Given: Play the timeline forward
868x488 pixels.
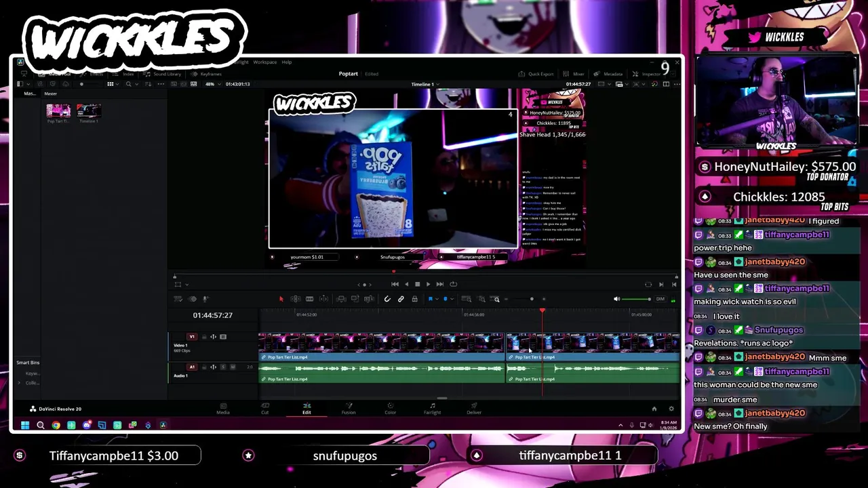Looking at the screenshot, I should [428, 284].
